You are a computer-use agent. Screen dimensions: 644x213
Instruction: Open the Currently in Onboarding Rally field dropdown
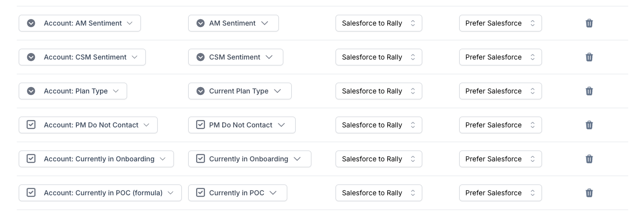click(249, 159)
